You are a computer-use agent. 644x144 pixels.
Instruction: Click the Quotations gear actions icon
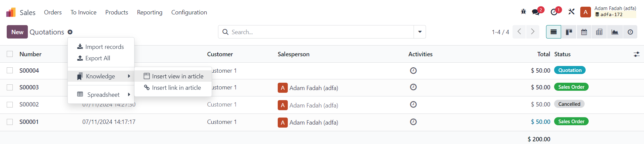[x=70, y=32]
